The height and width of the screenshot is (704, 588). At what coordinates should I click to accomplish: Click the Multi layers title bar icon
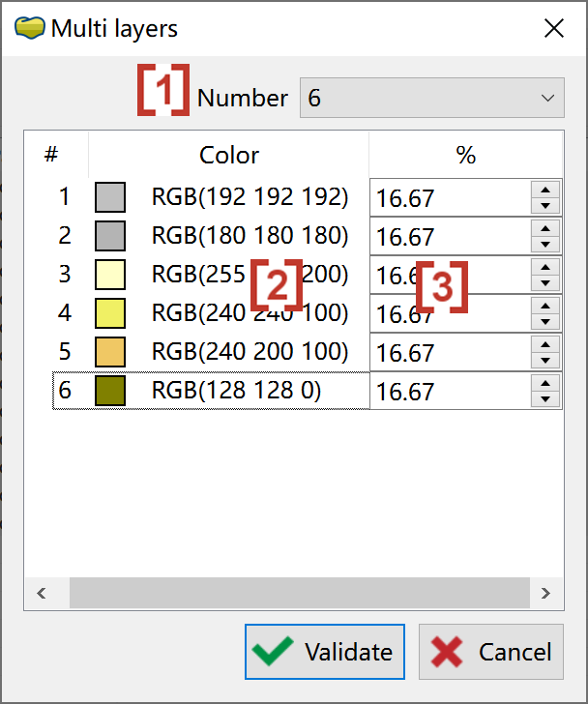(x=30, y=28)
